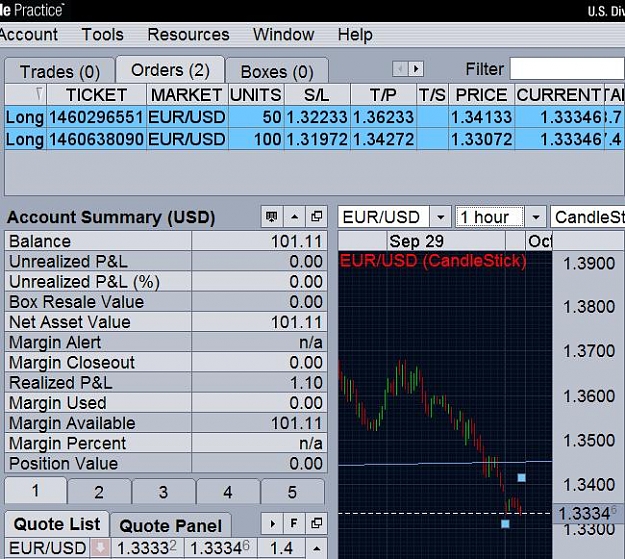
Task: Open the Account menu
Action: 29,35
